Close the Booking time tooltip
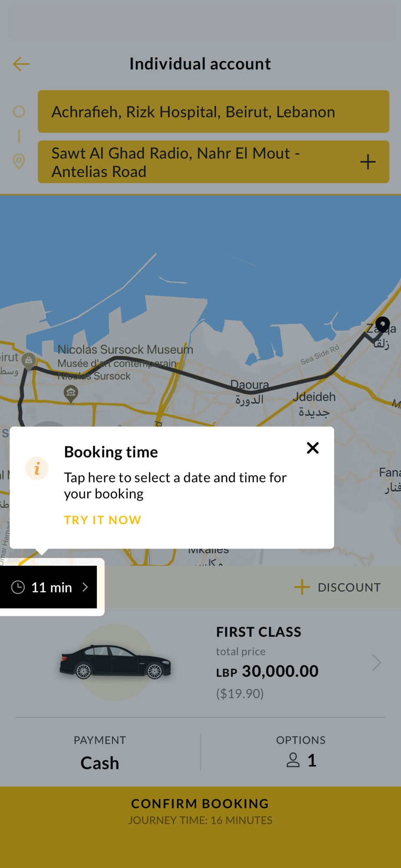This screenshot has width=401, height=868. click(x=312, y=448)
